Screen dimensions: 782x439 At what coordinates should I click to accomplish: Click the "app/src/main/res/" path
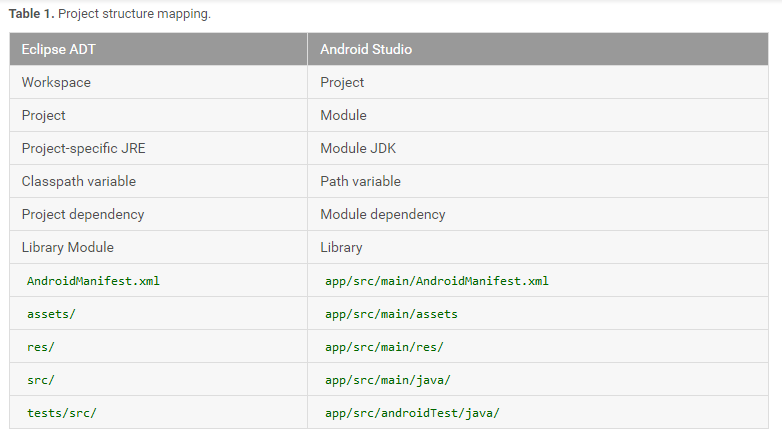384,347
